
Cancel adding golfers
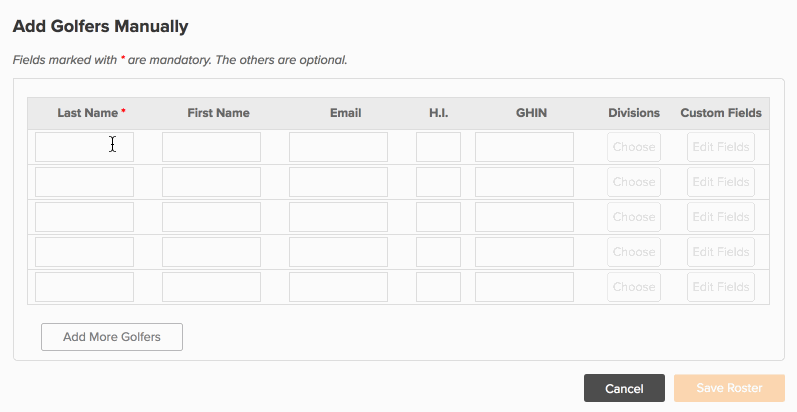coord(624,388)
